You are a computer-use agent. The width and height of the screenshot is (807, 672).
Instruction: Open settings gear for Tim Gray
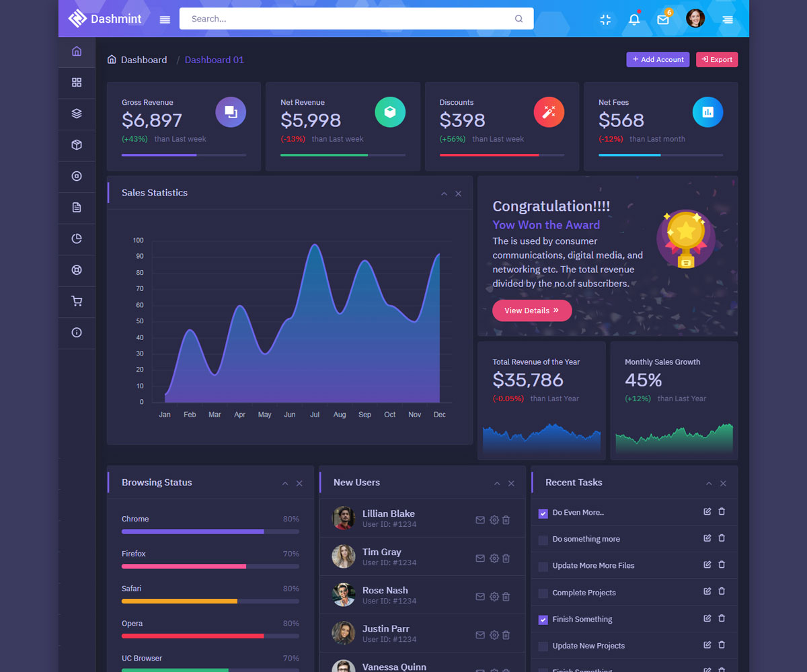pyautogui.click(x=494, y=558)
